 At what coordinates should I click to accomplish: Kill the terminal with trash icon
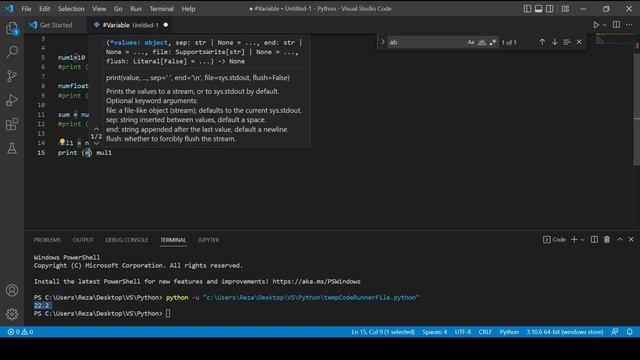[607, 240]
